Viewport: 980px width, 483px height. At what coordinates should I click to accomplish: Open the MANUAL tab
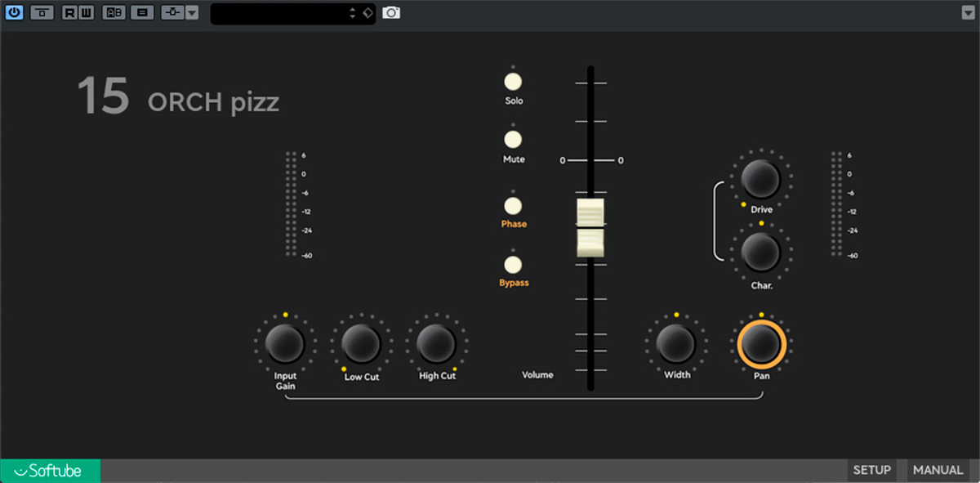tap(938, 470)
